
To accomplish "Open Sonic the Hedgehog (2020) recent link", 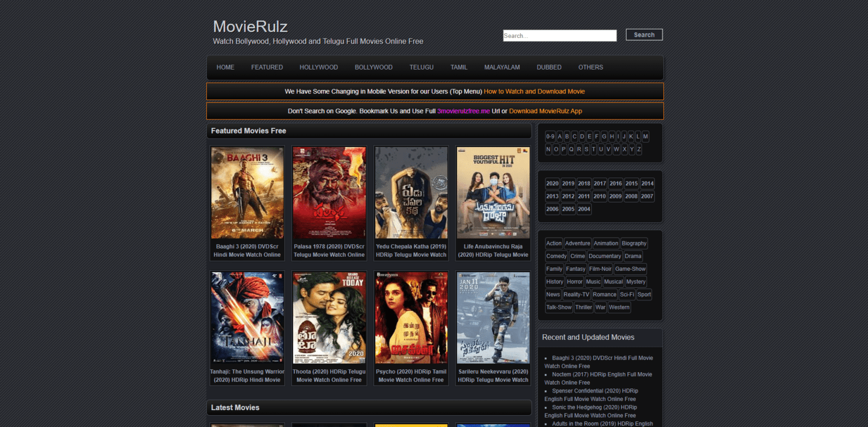I will click(591, 411).
